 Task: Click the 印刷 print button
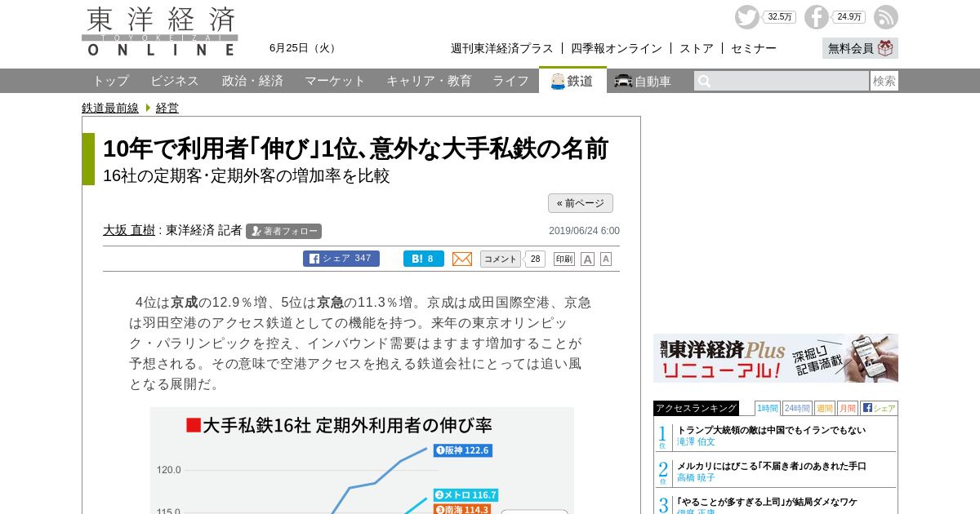564,259
